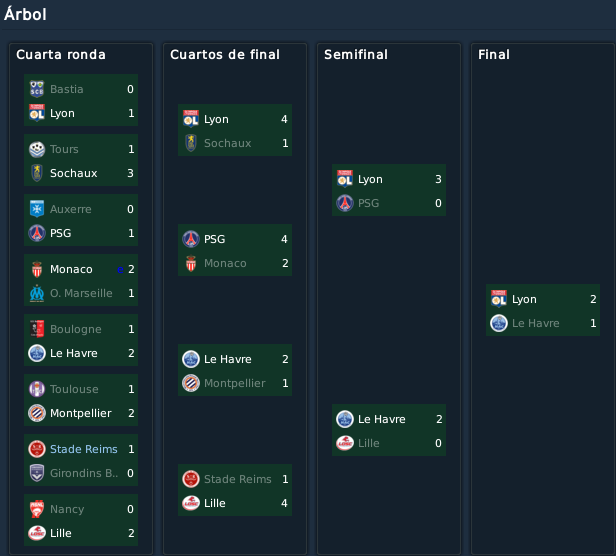Open Montpellier in the quarter-final match
This screenshot has height=556, width=616.
(235, 383)
